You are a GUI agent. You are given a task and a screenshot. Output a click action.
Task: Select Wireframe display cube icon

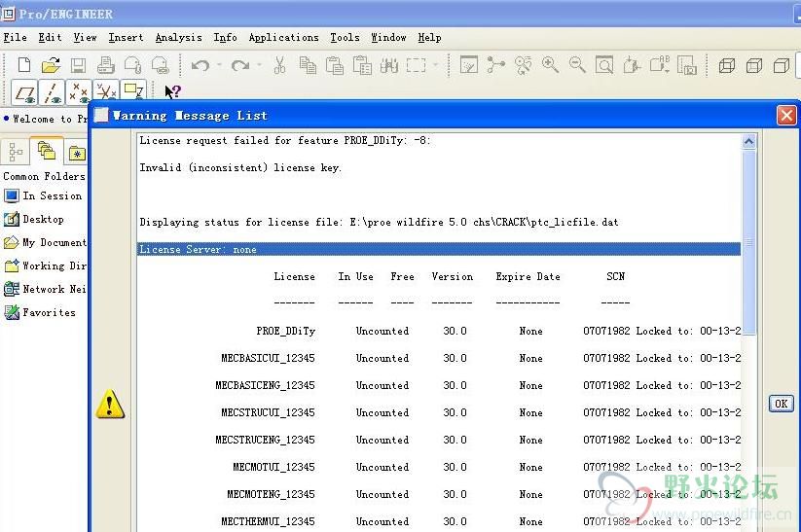[727, 65]
